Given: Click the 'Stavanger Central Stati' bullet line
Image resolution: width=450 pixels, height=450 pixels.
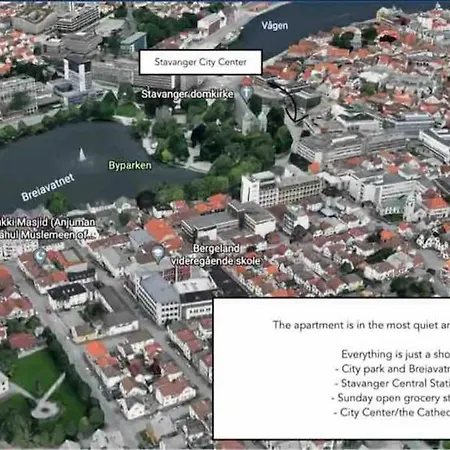Looking at the screenshot, I should (392, 383).
